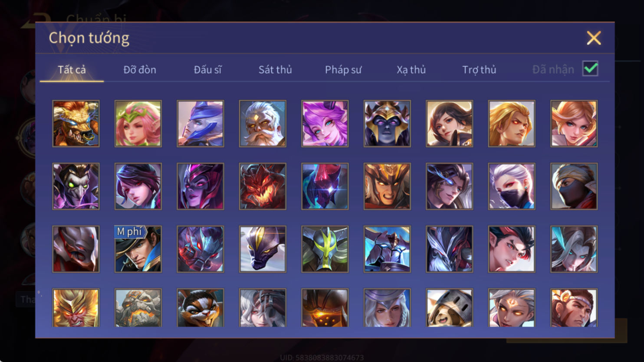Switch to the Trợ thủ tab
Image resolution: width=644 pixels, height=362 pixels.
(x=479, y=69)
